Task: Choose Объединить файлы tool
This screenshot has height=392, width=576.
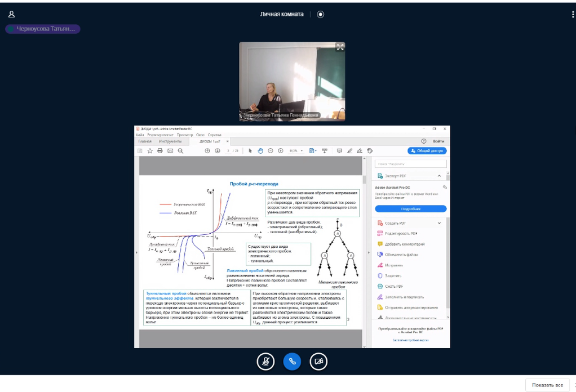Action: (x=397, y=255)
